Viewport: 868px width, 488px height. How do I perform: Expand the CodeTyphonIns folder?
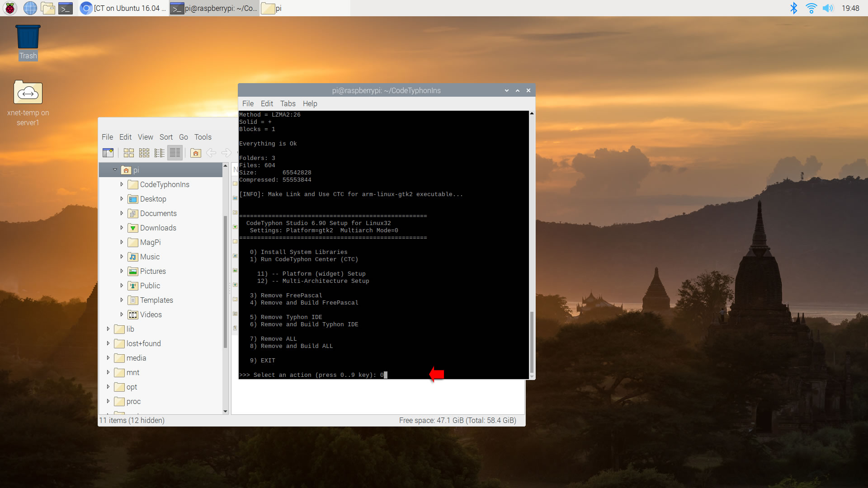122,184
